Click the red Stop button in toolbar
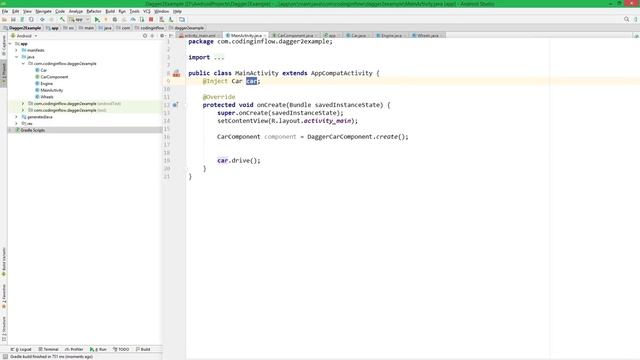The image size is (640, 360). [151, 20]
